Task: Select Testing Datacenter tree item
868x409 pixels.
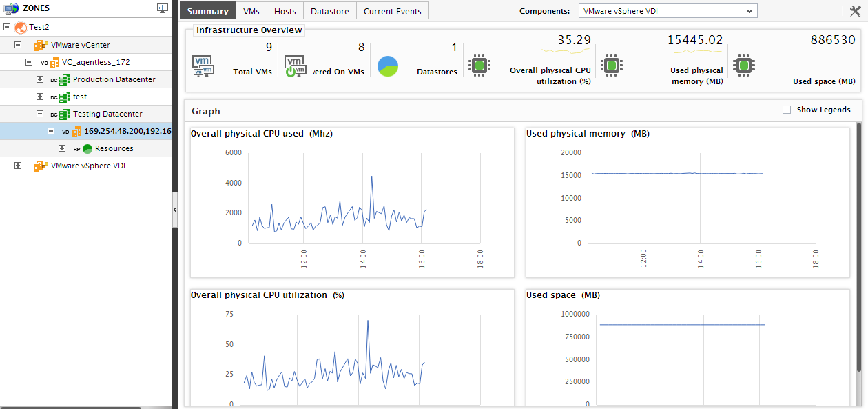Action: 108,114
